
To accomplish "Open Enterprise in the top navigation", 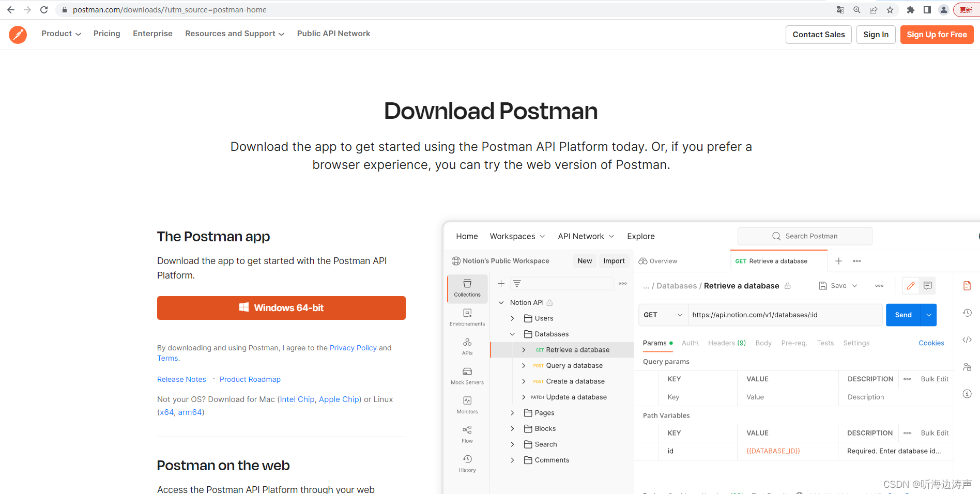I will [152, 34].
